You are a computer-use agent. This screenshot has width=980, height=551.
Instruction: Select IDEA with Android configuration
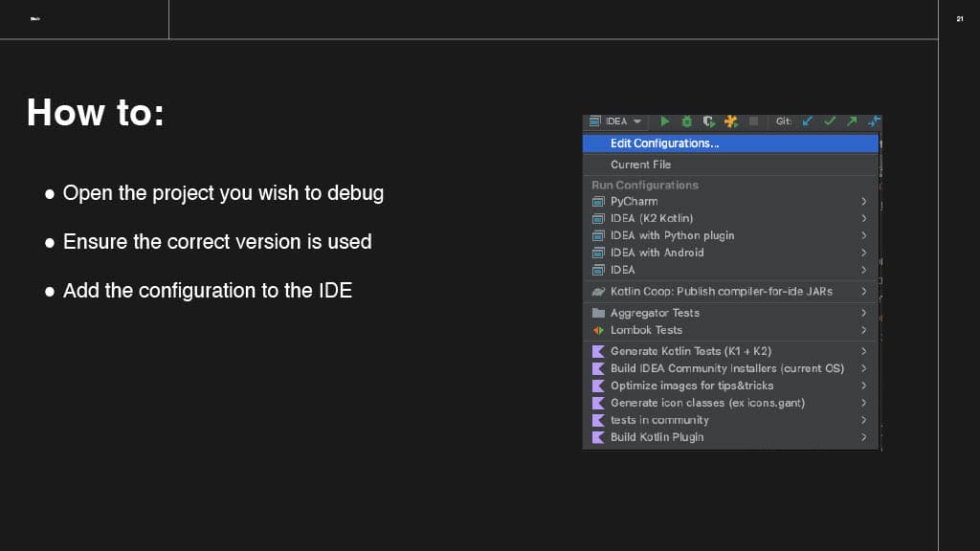tap(730, 253)
